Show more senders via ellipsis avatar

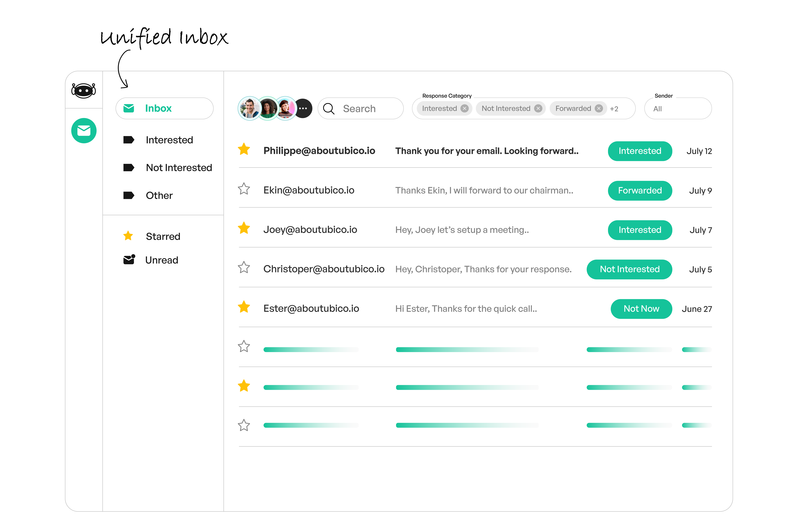[303, 109]
